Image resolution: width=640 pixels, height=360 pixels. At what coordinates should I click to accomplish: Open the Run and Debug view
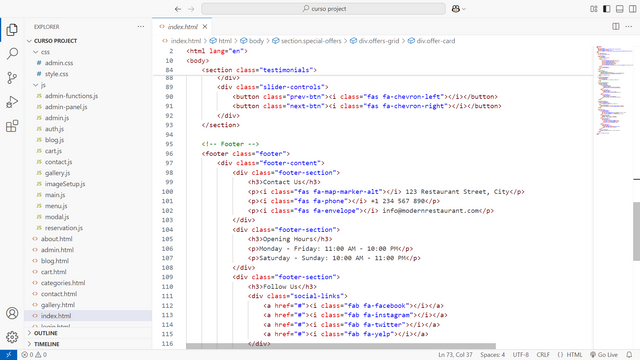coord(12,102)
